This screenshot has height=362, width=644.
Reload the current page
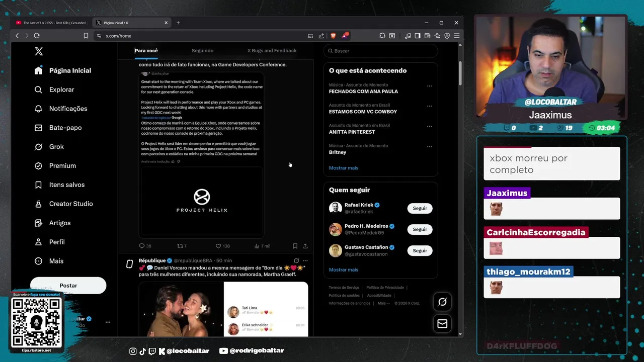[37, 36]
